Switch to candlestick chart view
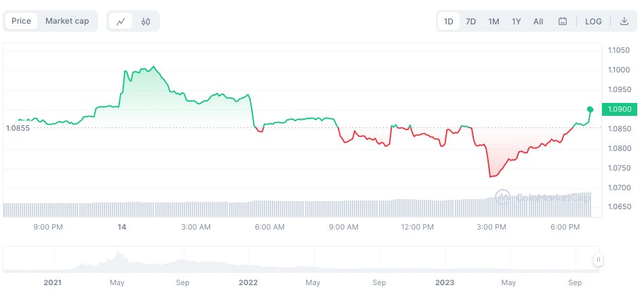Image resolution: width=644 pixels, height=296 pixels. click(x=146, y=21)
